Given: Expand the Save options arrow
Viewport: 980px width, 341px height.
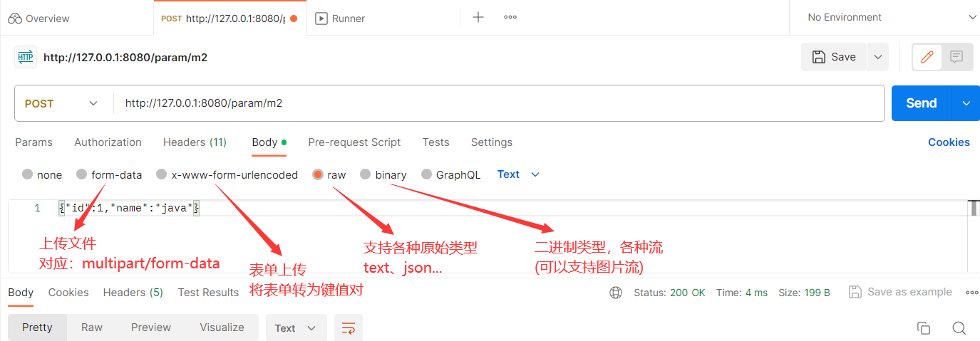Looking at the screenshot, I should click(x=877, y=57).
